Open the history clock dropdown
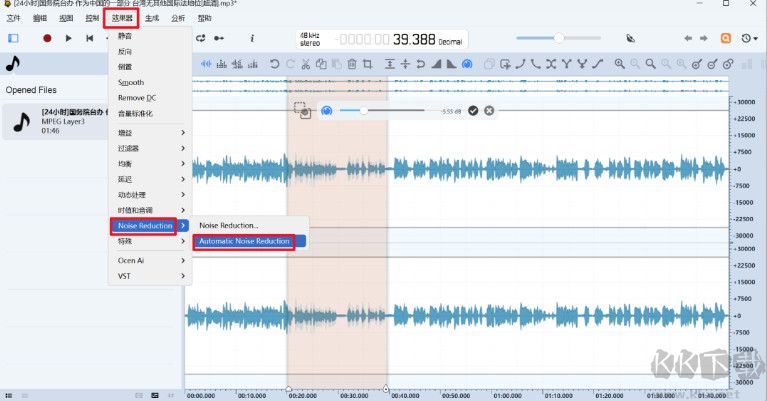The image size is (767, 401). tap(749, 38)
